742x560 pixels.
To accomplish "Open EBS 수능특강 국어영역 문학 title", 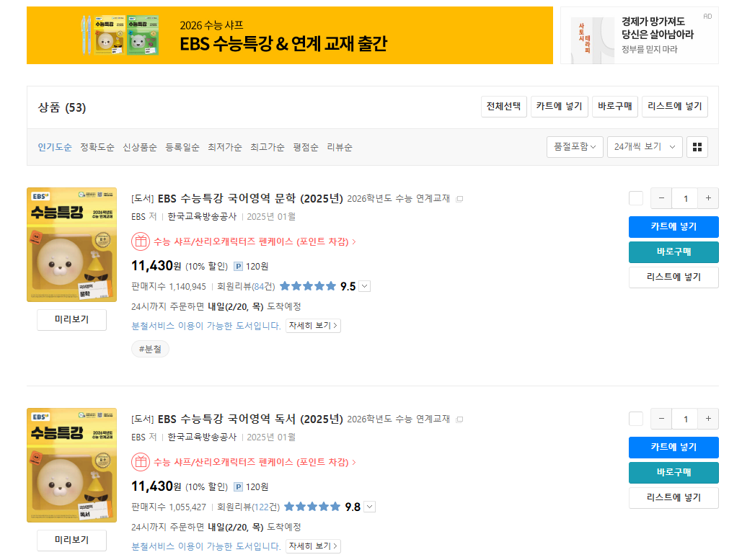I will coord(250,199).
